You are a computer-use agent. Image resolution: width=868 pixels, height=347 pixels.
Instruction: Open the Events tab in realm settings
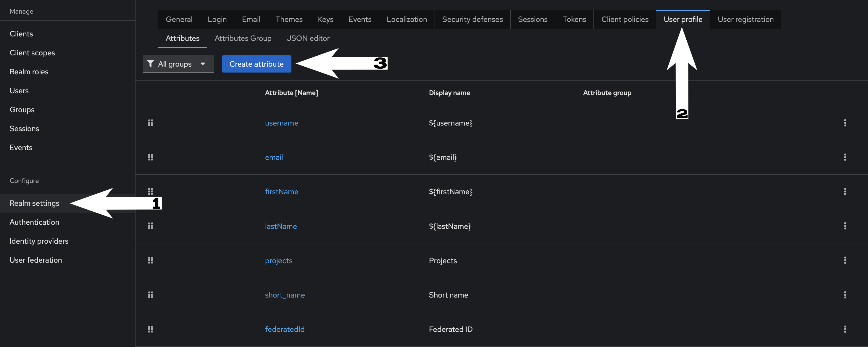tap(360, 19)
